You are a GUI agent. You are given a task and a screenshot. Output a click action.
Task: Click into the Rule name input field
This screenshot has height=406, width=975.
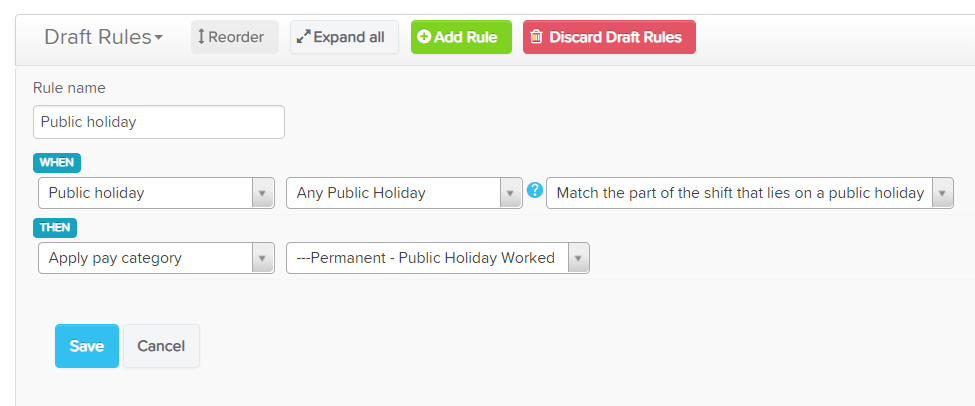[x=159, y=122]
